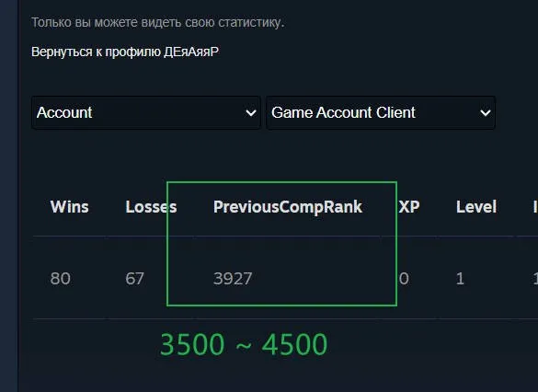Click the Level column header
This screenshot has height=392, width=538.
coord(476,207)
